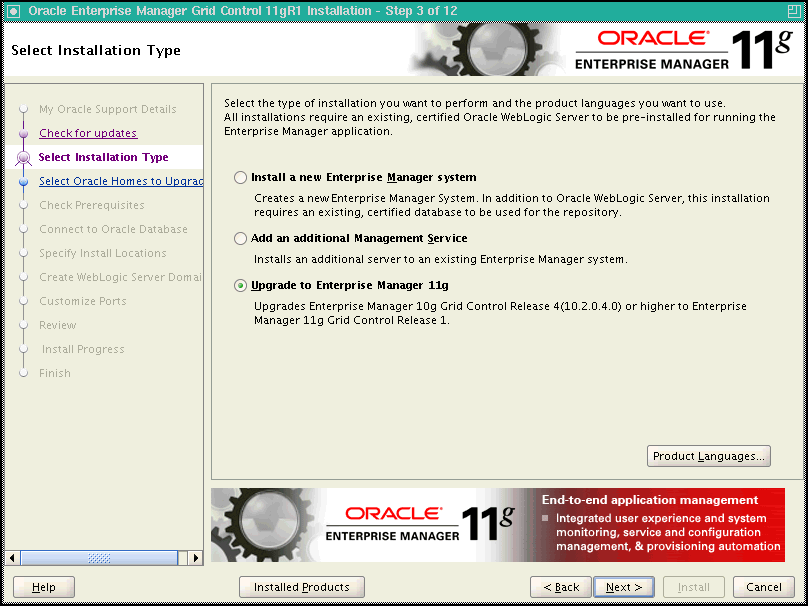Viewport: 808px width, 606px height.
Task: Click the Review step text
Action: pyautogui.click(x=58, y=325)
